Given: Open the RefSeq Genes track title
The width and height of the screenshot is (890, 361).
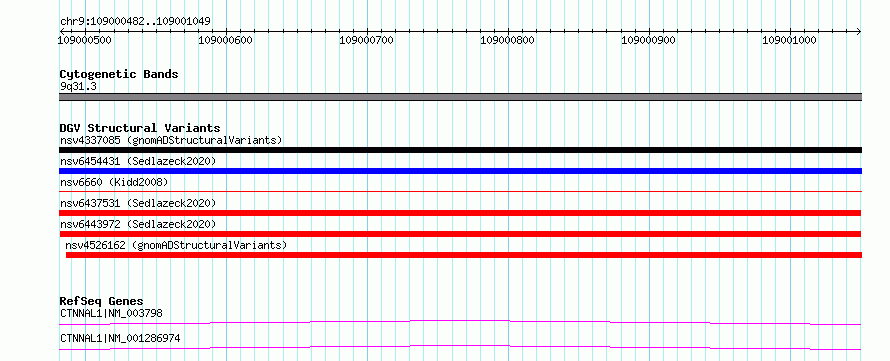Looking at the screenshot, I should [102, 301].
